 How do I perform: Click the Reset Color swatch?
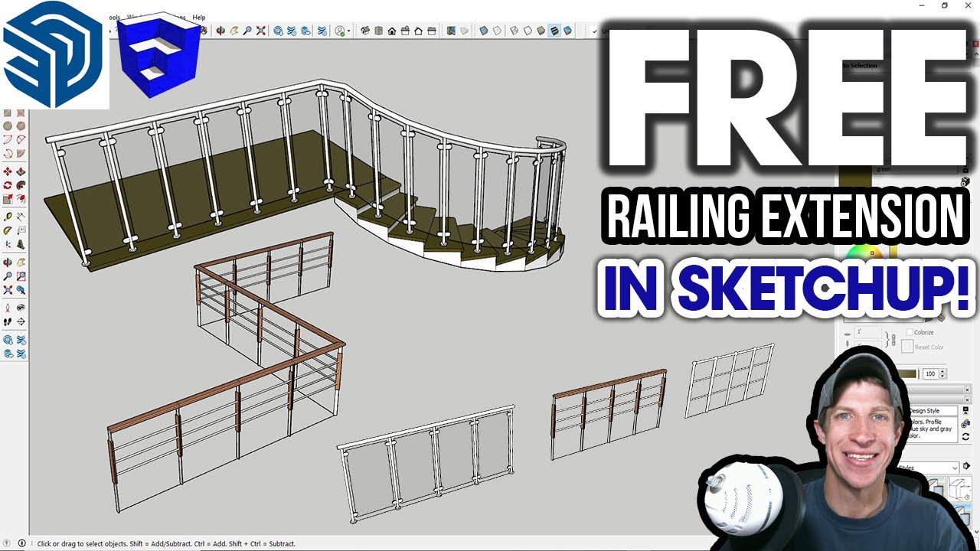(x=907, y=347)
